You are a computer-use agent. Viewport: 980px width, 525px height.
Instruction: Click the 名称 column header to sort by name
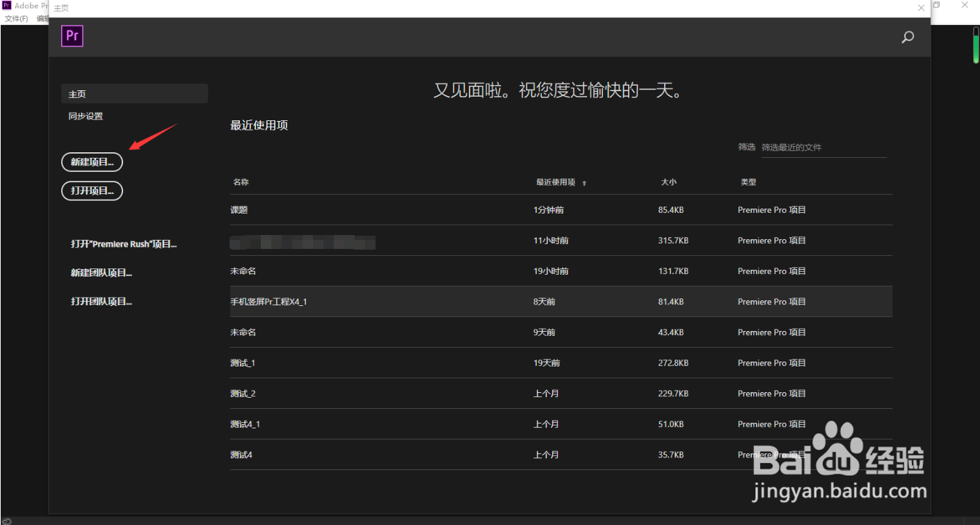coord(240,182)
